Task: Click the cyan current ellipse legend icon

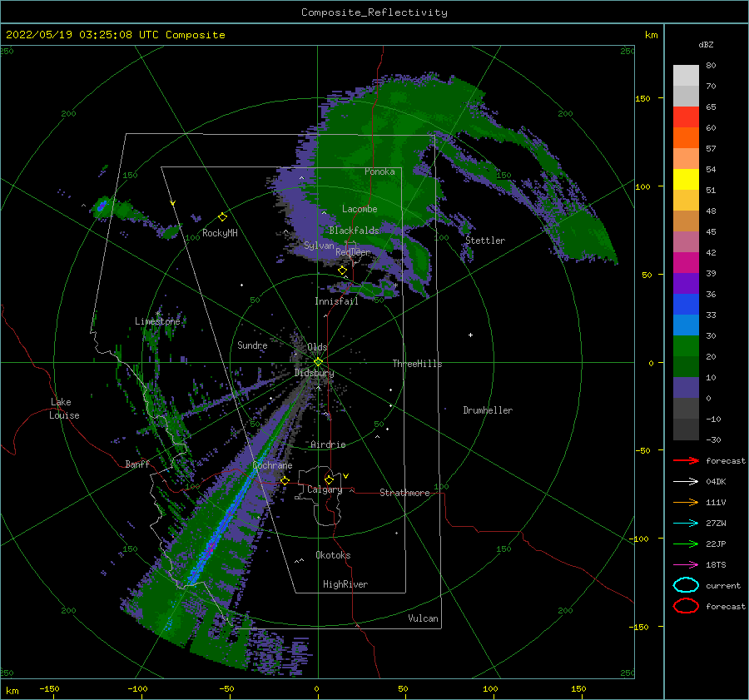Action: pyautogui.click(x=686, y=585)
